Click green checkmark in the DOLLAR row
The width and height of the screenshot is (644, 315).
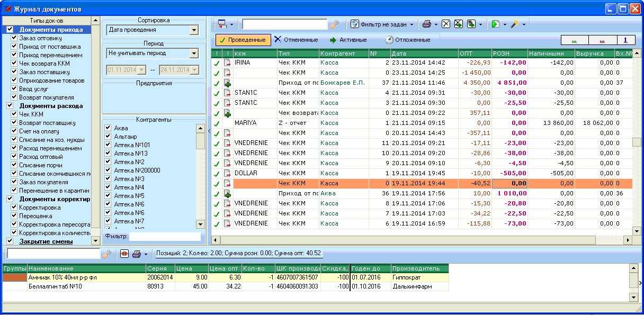point(217,174)
